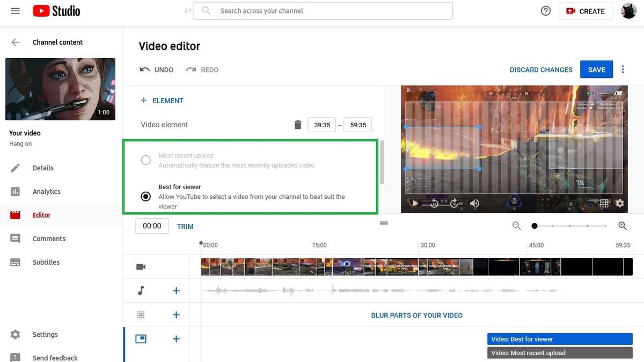This screenshot has height=362, width=644.
Task: Zoom out the timeline
Action: coord(516,226)
